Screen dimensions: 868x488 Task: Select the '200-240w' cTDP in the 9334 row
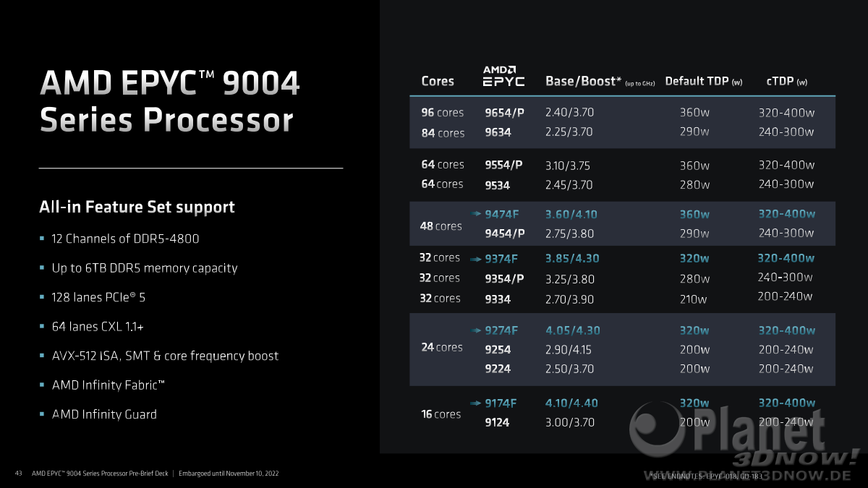(x=785, y=296)
